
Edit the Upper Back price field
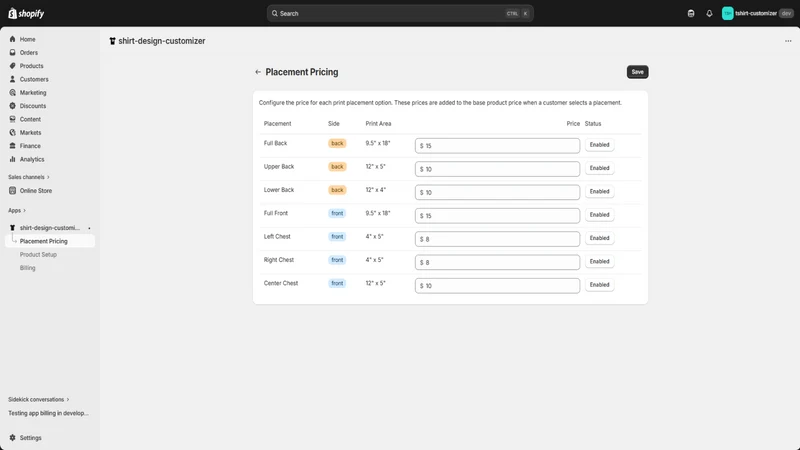pos(497,169)
